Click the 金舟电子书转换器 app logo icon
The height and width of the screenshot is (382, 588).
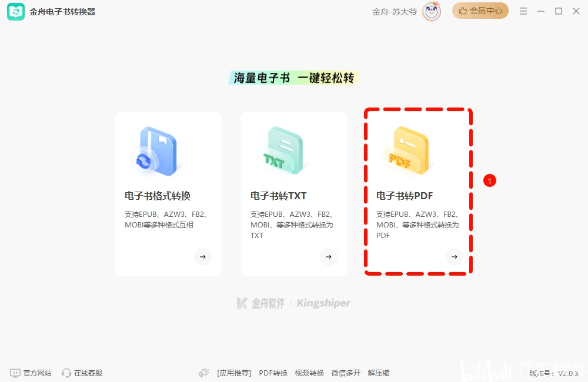[x=16, y=12]
